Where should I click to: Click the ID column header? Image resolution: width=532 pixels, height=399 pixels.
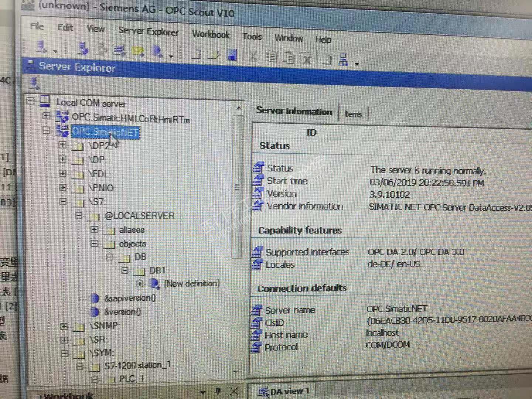(x=311, y=132)
